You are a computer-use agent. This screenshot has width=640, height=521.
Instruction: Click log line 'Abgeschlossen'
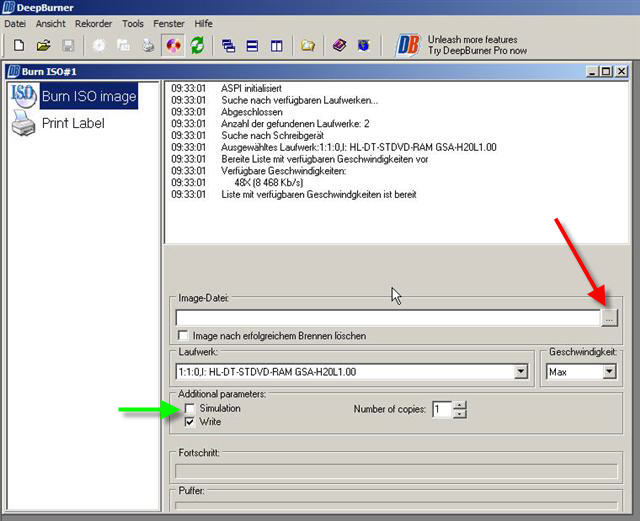pyautogui.click(x=252, y=112)
